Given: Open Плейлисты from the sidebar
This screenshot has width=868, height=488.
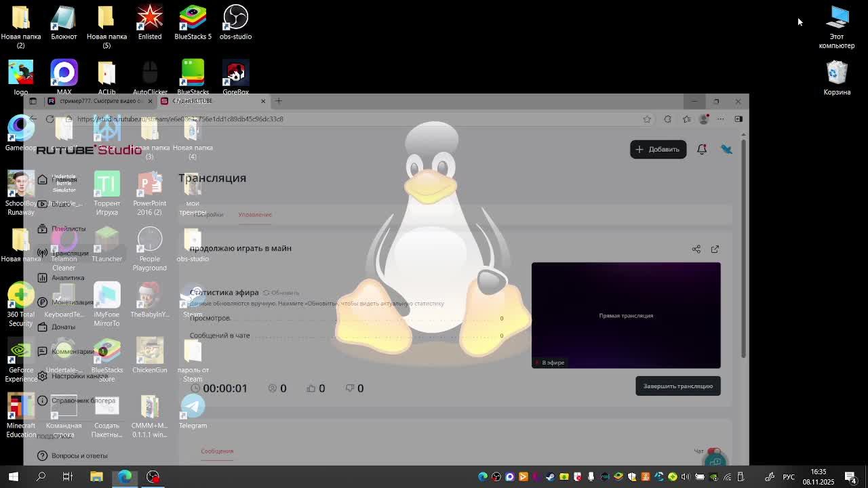Looking at the screenshot, I should (68, 229).
